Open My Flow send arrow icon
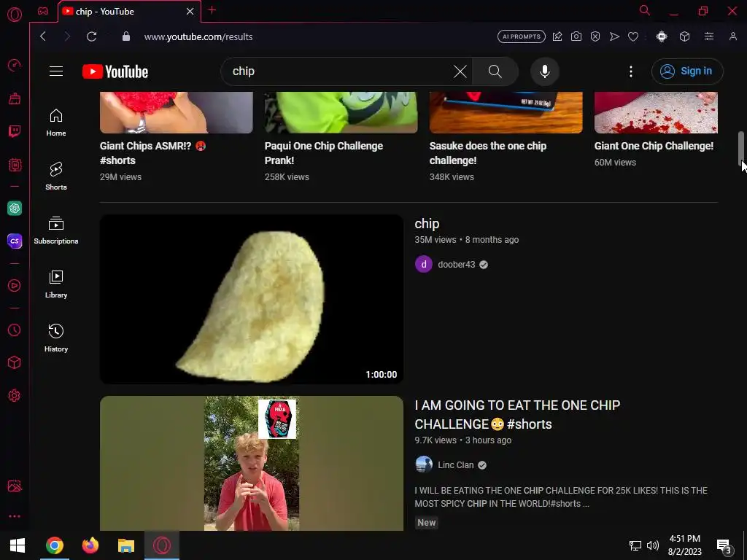Image resolution: width=747 pixels, height=560 pixels. (614, 36)
